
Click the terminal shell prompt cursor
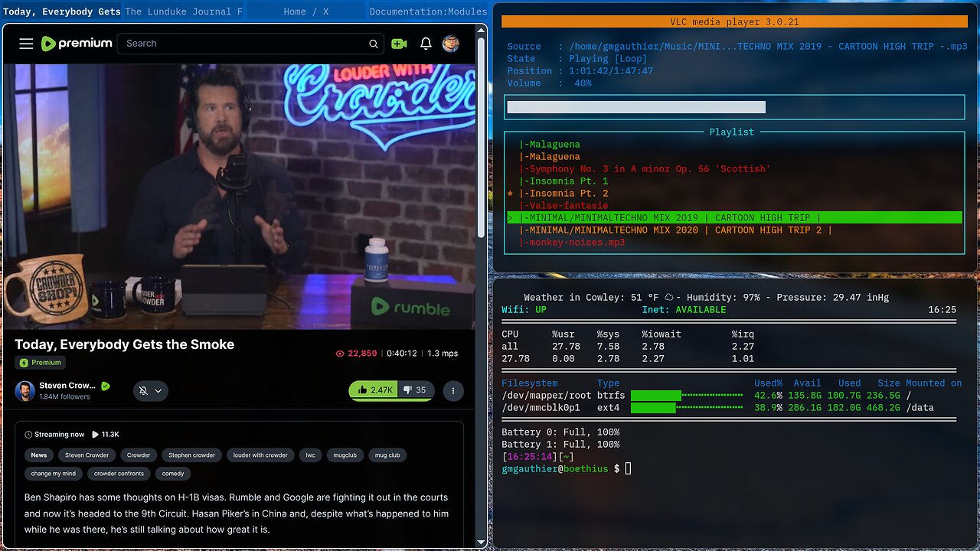629,468
